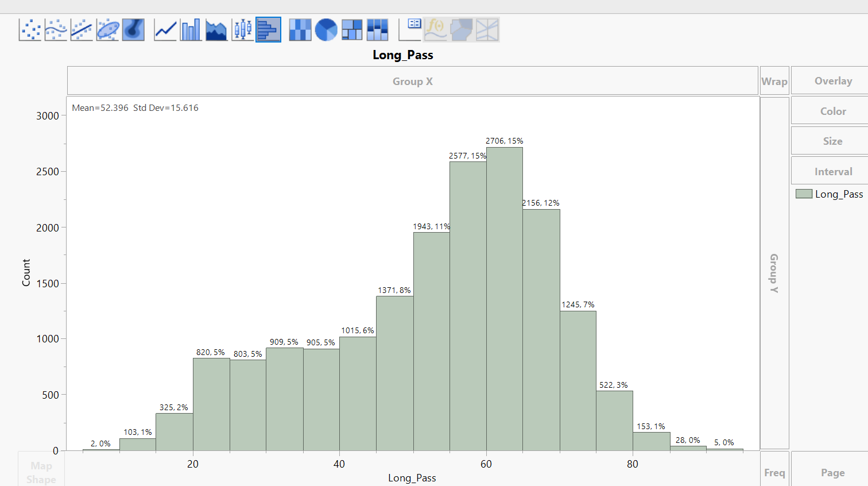Click the Long_Pass legend color swatch
Viewport: 868px width, 486px height.
click(x=803, y=194)
